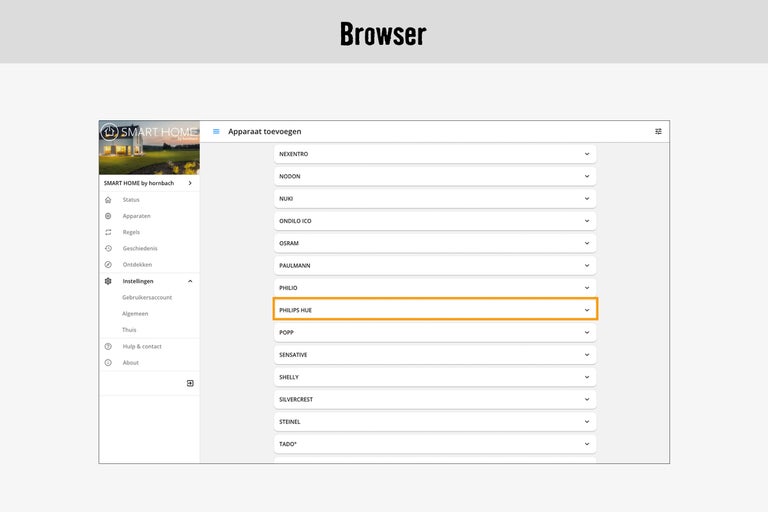The height and width of the screenshot is (512, 768).
Task: Click the hamburger menu icon
Action: tap(216, 131)
